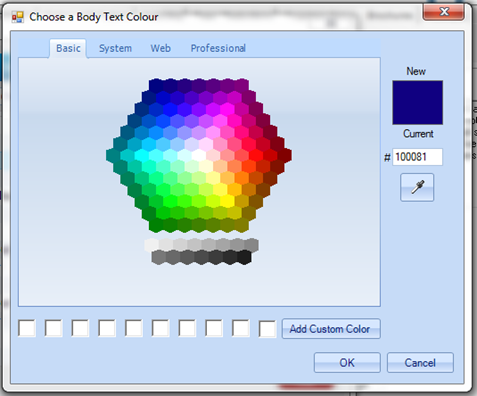Close the Choose a Body Text Colour dialog
Viewport: 477px width, 396px height.
(x=444, y=12)
